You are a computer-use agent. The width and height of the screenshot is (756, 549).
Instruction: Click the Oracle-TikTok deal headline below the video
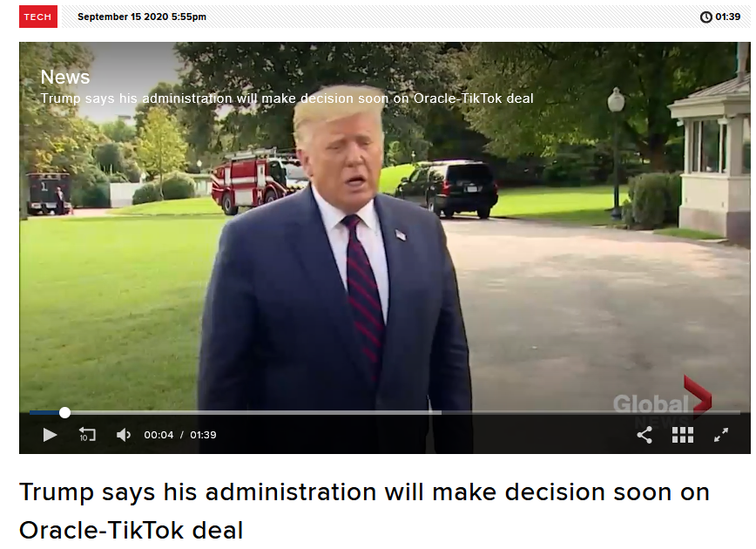point(364,512)
